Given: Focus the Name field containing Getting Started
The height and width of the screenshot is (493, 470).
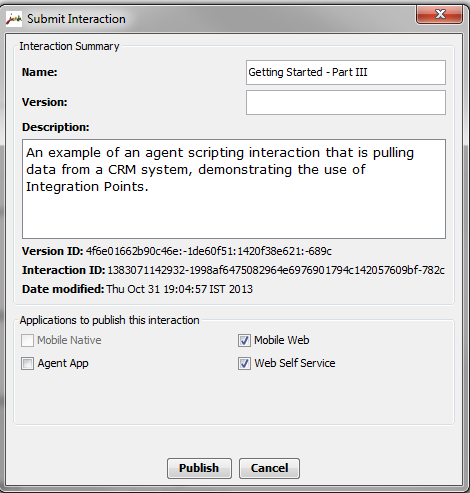Looking at the screenshot, I should click(x=346, y=72).
